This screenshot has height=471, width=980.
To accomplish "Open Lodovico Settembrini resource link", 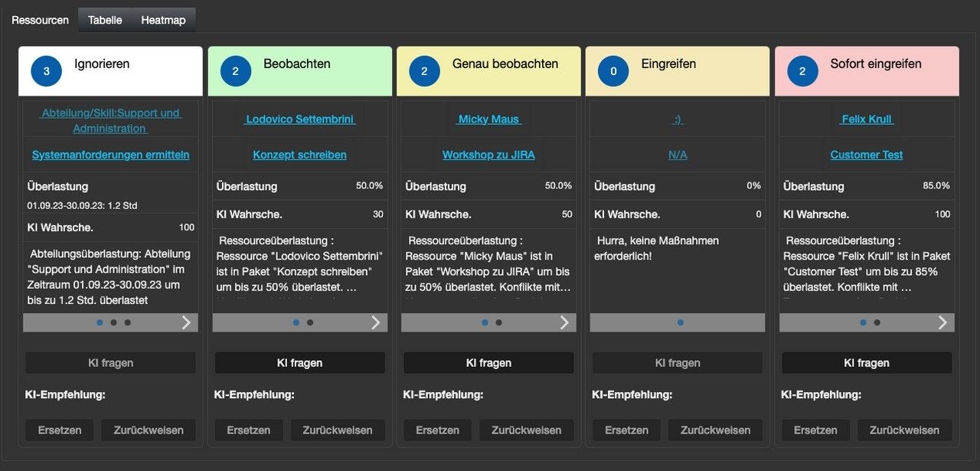I will click(300, 119).
